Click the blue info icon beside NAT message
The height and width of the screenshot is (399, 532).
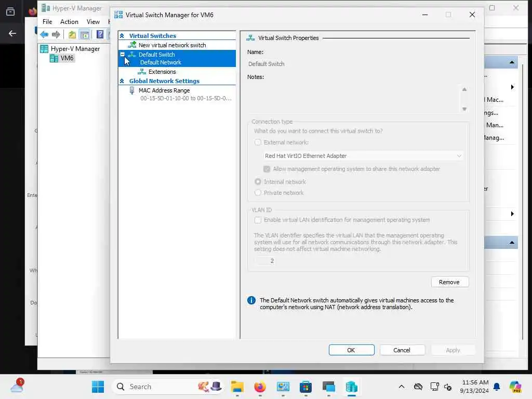pos(251,300)
